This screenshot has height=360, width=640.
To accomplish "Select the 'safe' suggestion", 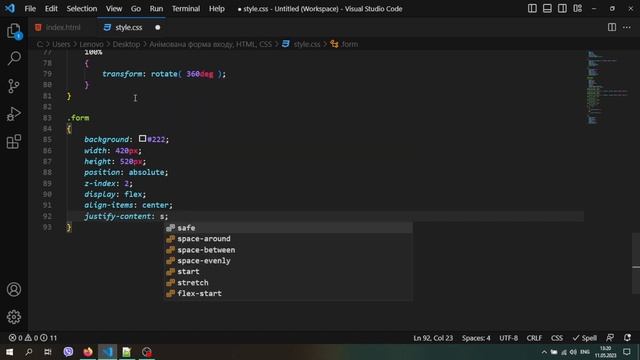I will click(x=288, y=228).
